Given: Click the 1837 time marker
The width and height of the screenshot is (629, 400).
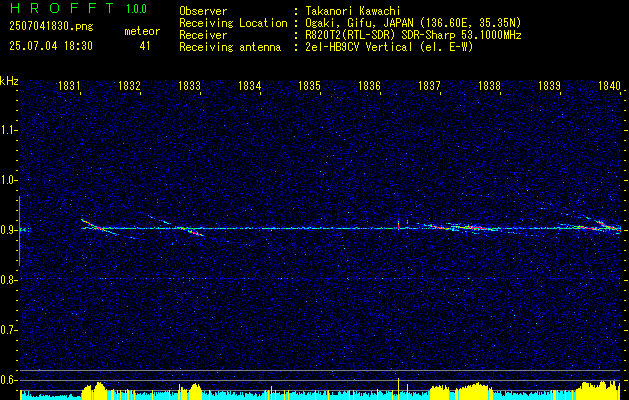Looking at the screenshot, I should pos(429,85).
